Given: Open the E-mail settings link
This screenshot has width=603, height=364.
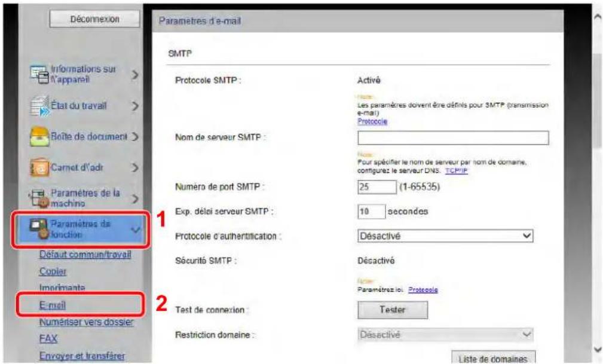Looking at the screenshot, I should (x=53, y=305).
